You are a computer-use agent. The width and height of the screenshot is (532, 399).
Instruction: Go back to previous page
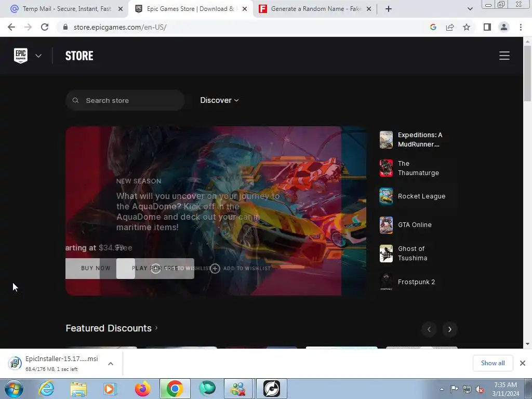(x=11, y=27)
